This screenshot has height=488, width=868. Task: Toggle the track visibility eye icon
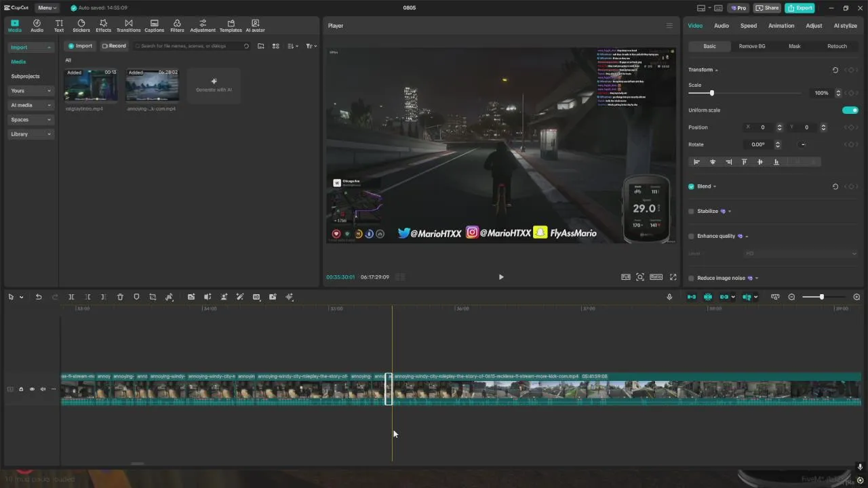point(32,389)
